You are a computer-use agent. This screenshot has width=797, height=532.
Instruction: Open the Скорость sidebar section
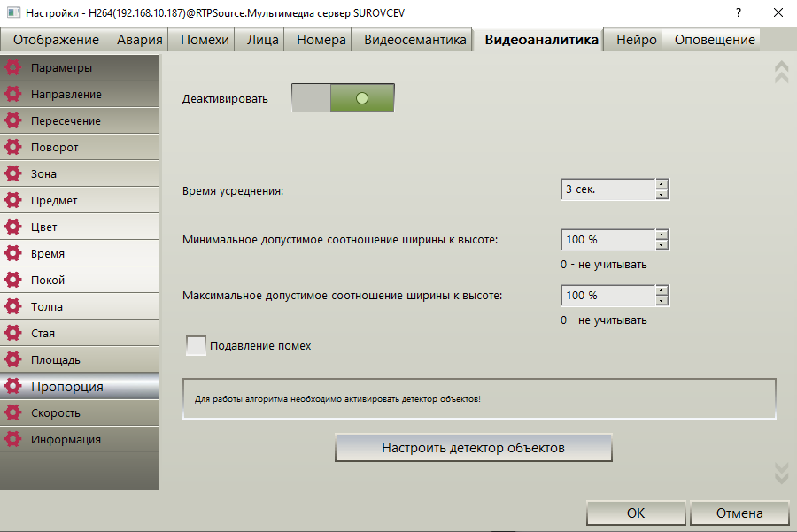click(x=80, y=412)
